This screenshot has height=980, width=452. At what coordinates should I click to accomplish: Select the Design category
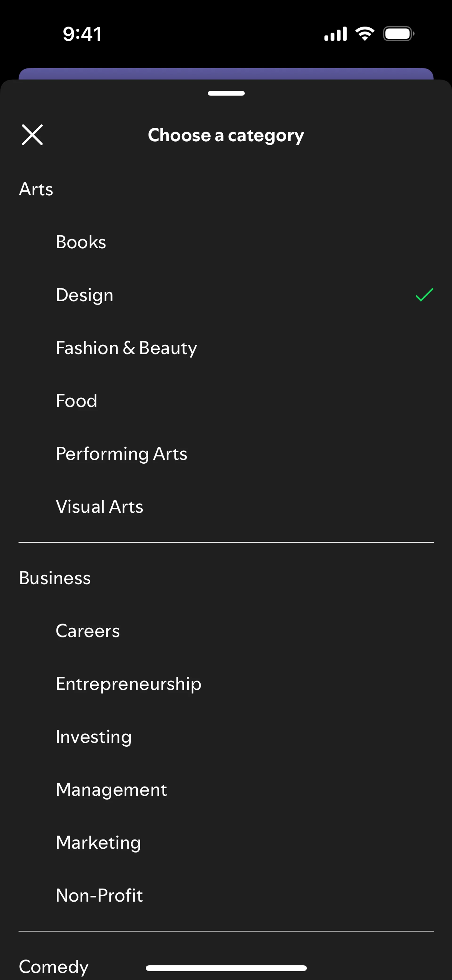(x=85, y=295)
